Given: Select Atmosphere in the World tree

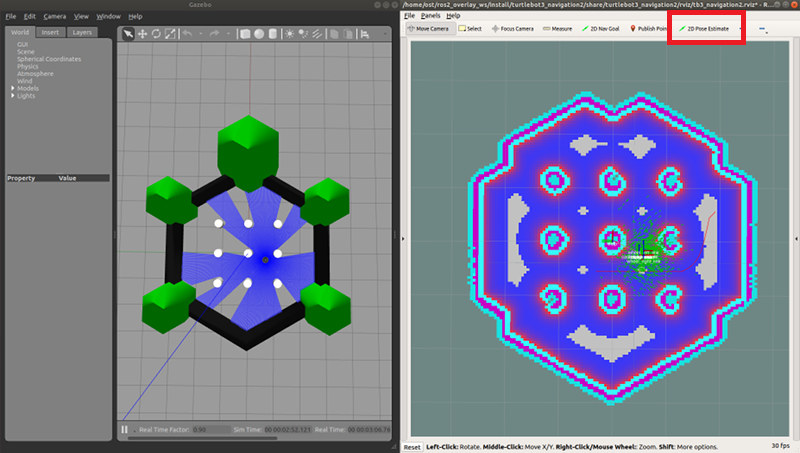Looking at the screenshot, I should (x=35, y=73).
